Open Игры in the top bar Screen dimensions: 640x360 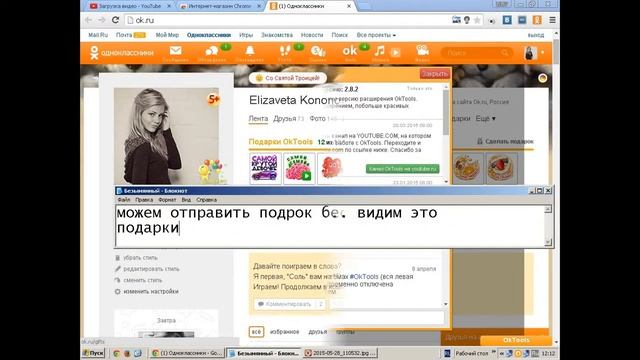point(246,35)
